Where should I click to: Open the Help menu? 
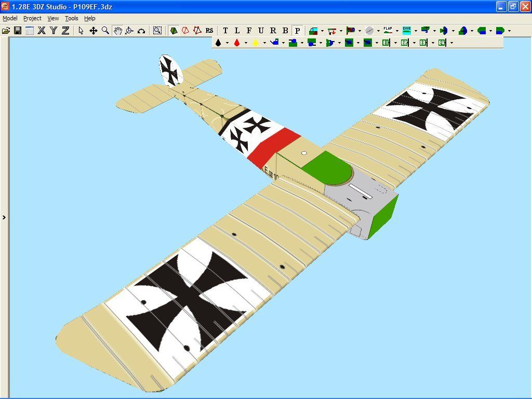click(x=90, y=18)
